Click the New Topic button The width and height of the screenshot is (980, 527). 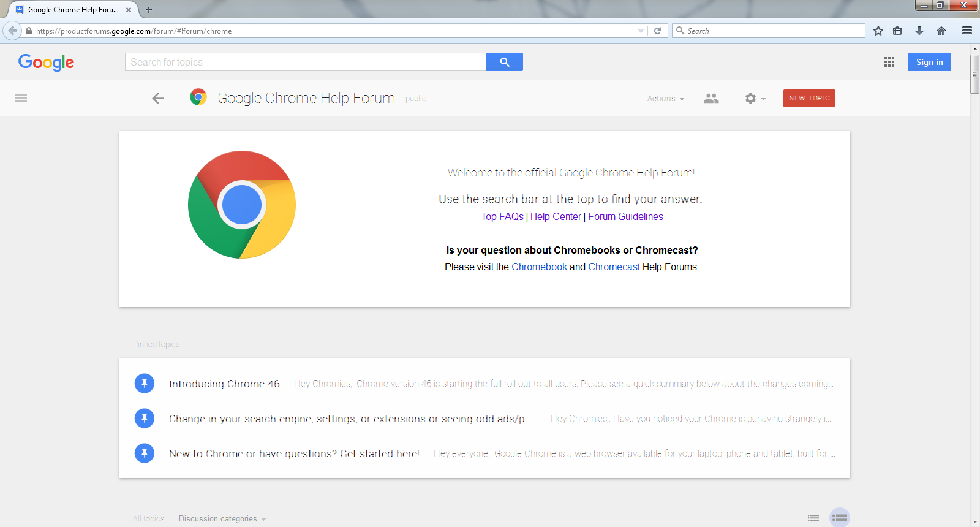pos(809,98)
